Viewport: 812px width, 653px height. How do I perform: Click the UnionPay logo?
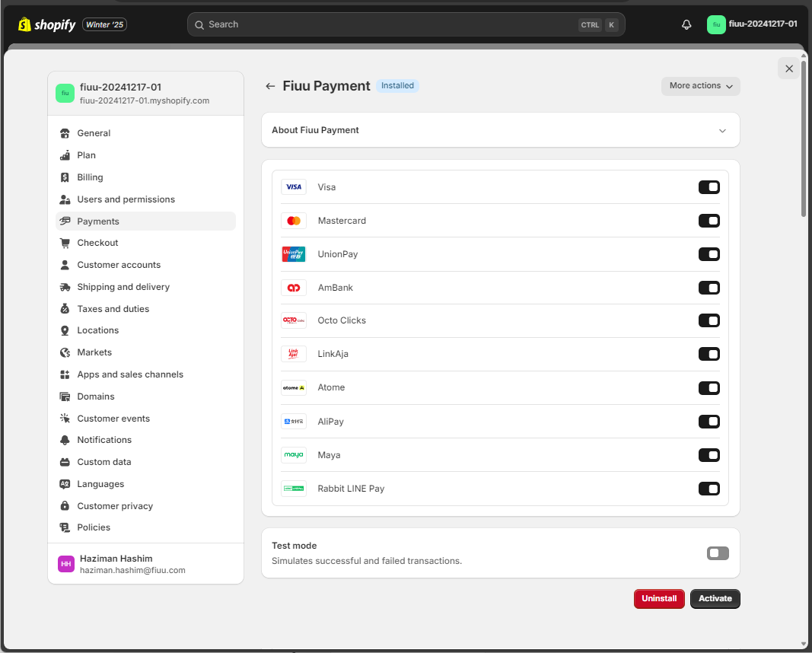tap(294, 254)
